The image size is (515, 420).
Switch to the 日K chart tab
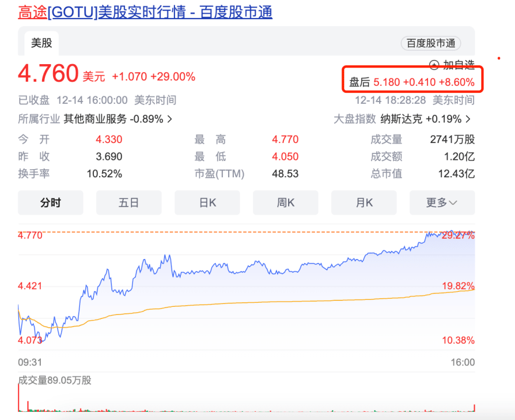click(207, 202)
